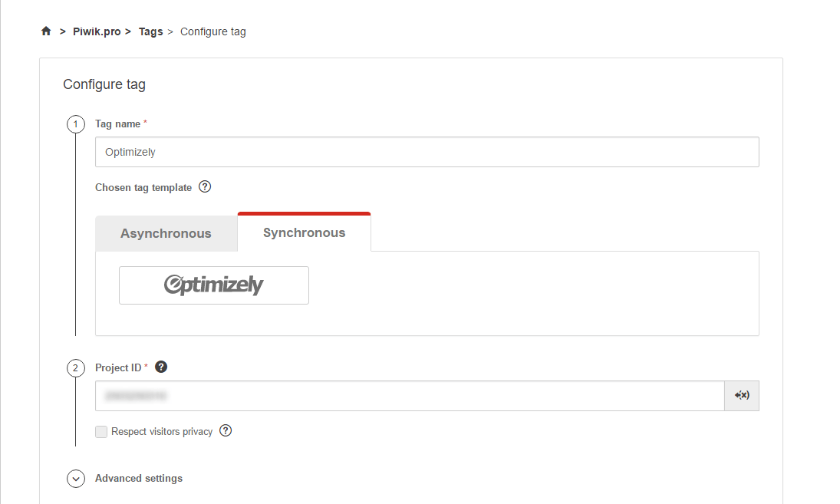Image resolution: width=840 pixels, height=504 pixels.
Task: Click the Tag name input field
Action: (x=427, y=151)
